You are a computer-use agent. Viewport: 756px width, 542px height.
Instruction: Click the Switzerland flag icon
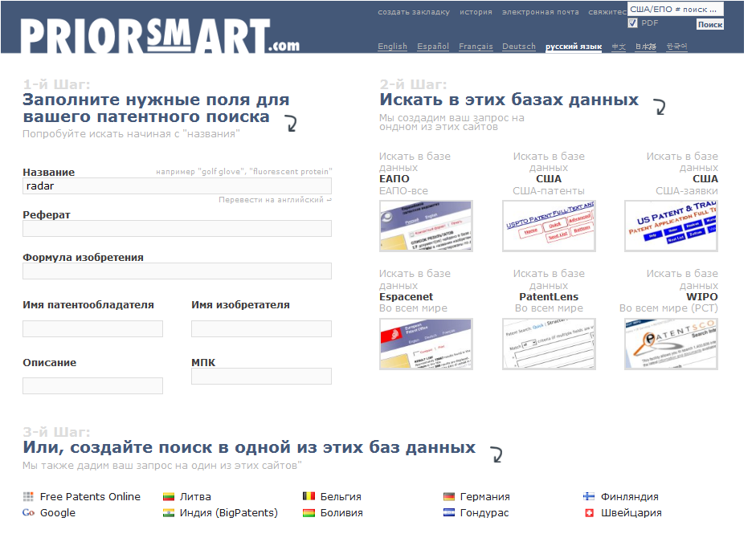[589, 513]
